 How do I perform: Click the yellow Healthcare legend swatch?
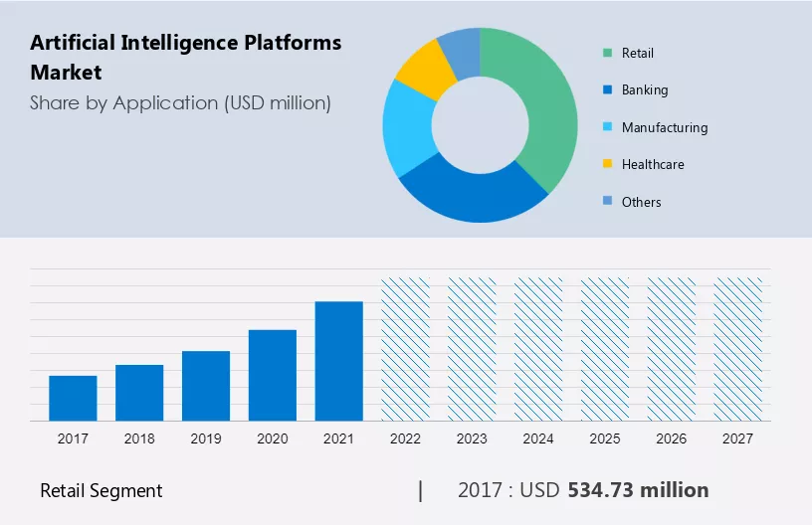[x=607, y=164]
